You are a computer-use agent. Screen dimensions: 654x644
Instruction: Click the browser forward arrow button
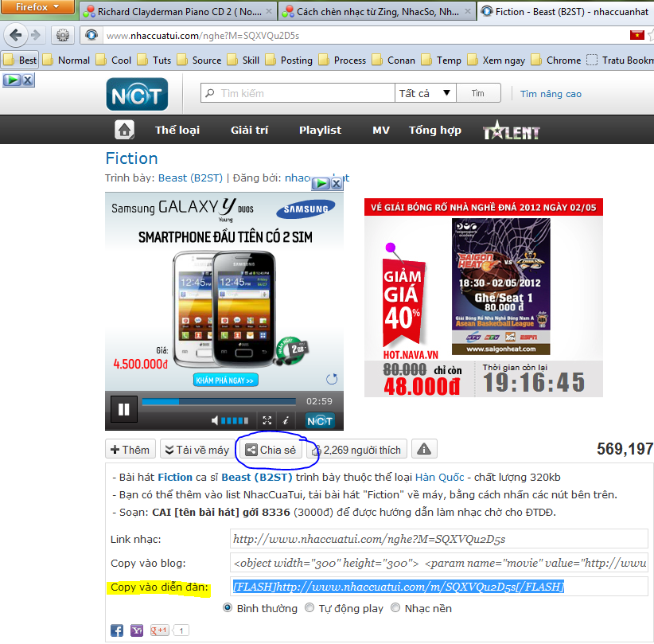37,35
